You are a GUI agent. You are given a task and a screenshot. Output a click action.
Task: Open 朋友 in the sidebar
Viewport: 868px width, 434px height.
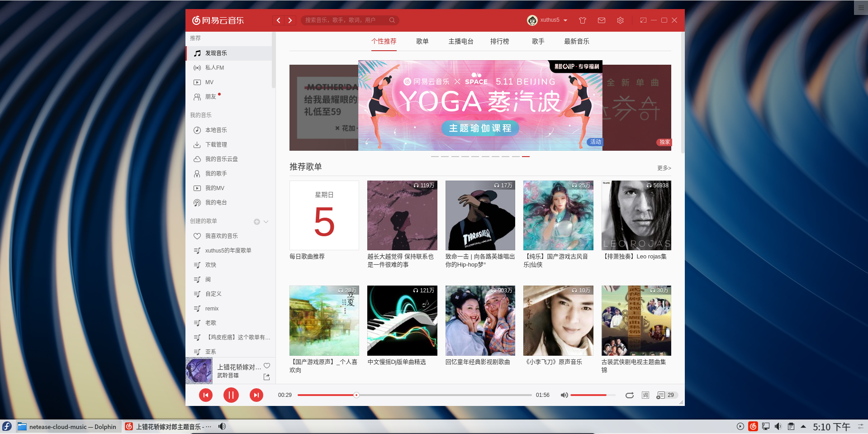[x=229, y=97]
